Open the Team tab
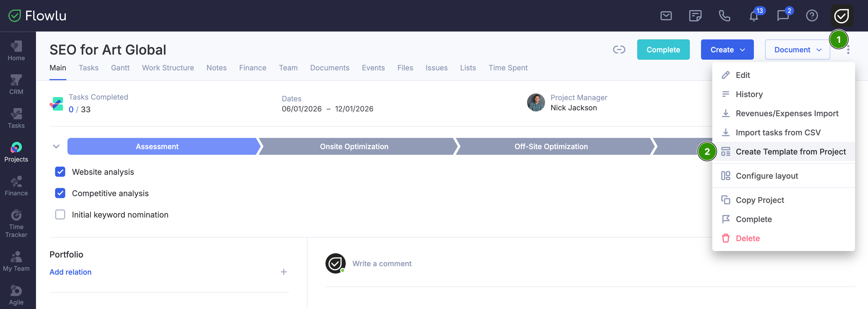This screenshot has height=309, width=868. (288, 68)
